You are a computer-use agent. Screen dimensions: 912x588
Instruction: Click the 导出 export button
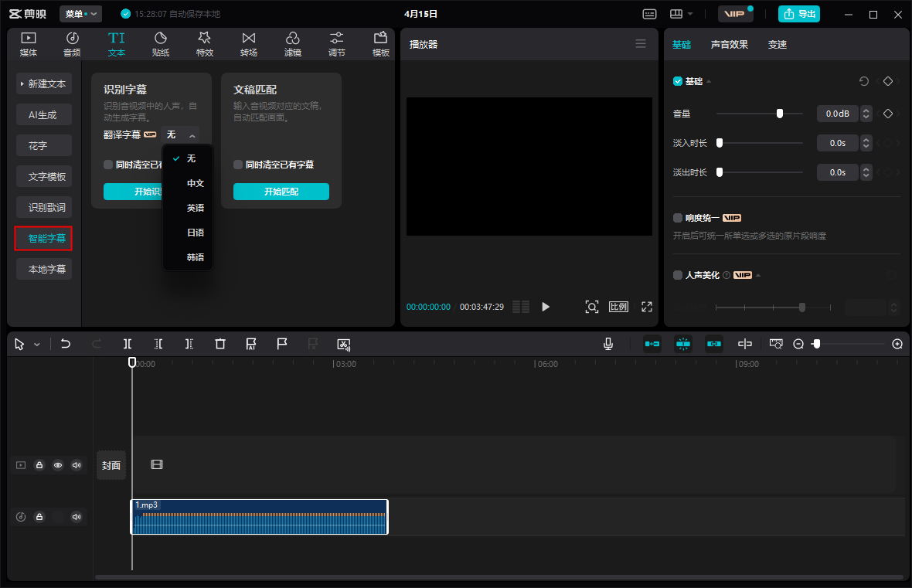point(799,14)
